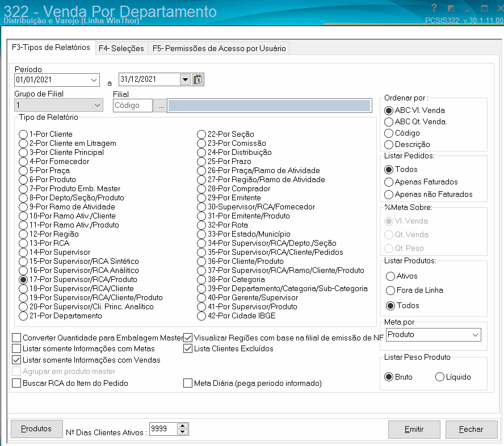Open F5-Permissões de Acesso por Usuário tab
Viewport: 504px width, 446px height.
[x=219, y=49]
